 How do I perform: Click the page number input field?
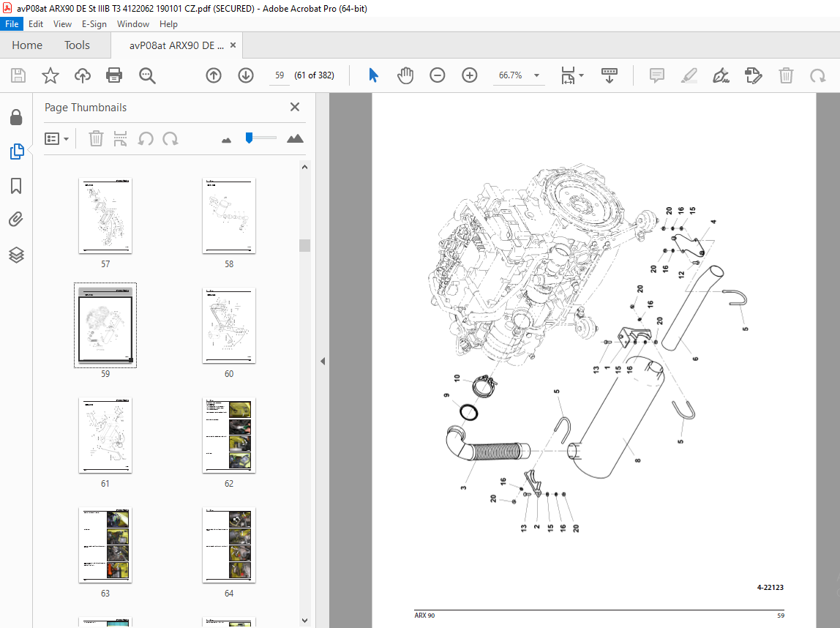pyautogui.click(x=279, y=75)
